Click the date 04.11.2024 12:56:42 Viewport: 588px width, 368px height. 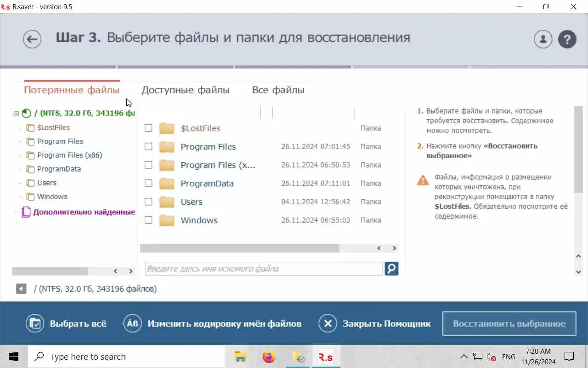pos(316,202)
